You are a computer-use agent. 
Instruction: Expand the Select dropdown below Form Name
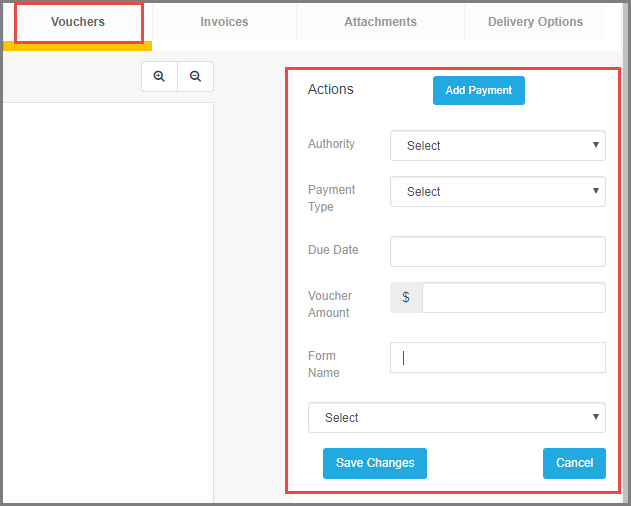[x=457, y=417]
